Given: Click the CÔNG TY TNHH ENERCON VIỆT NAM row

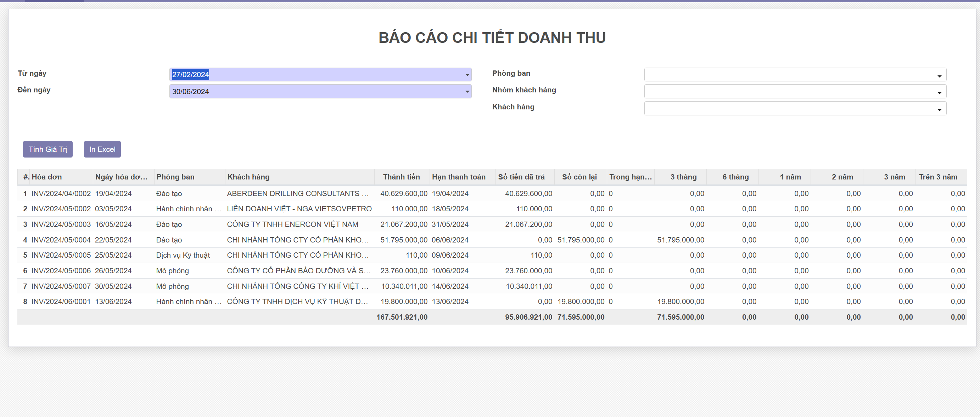Looking at the screenshot, I should (292, 224).
